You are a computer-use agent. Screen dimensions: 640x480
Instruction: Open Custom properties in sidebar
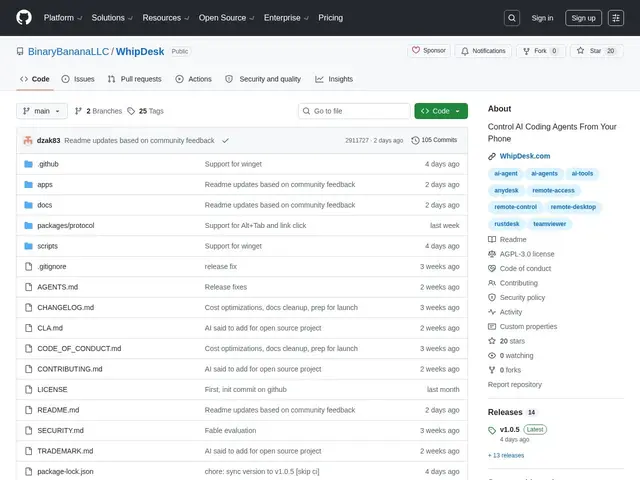[x=522, y=327]
